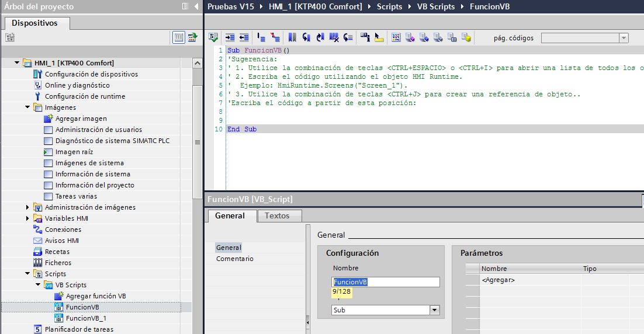The image size is (644, 334).
Task: Click the project tree column layout icon
Action: point(185,6)
